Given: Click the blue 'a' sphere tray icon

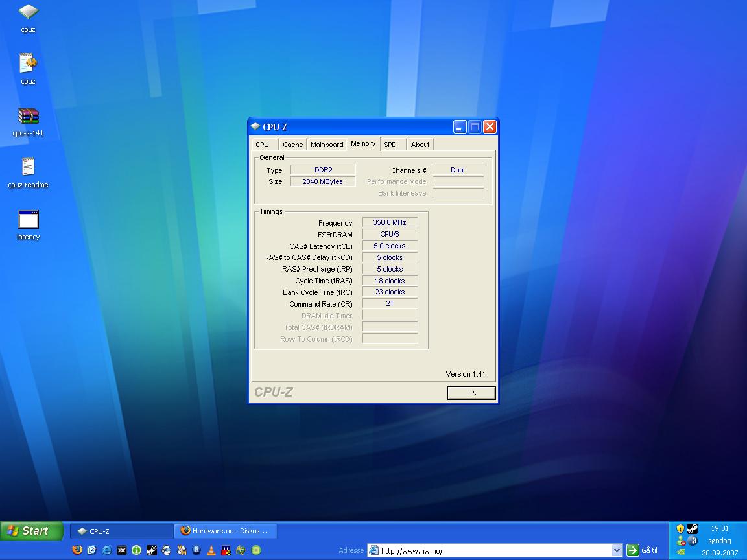Looking at the screenshot, I should click(693, 541).
